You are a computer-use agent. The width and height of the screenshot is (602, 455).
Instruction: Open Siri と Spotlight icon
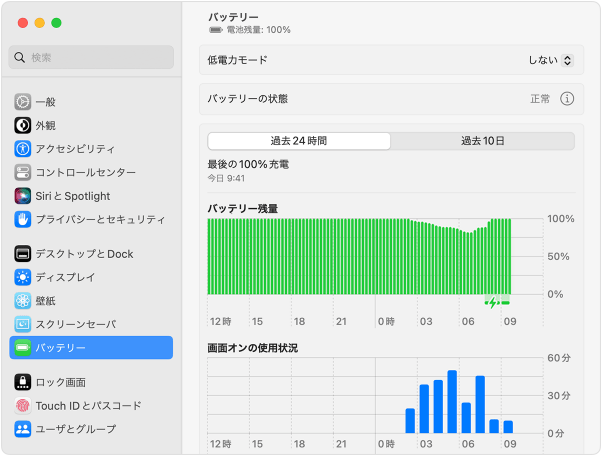point(23,196)
